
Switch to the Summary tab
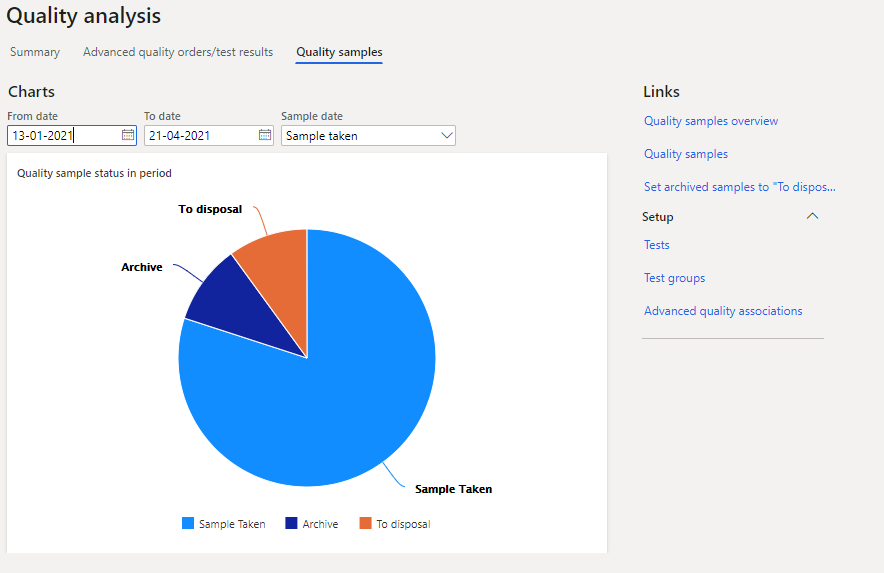tap(35, 52)
